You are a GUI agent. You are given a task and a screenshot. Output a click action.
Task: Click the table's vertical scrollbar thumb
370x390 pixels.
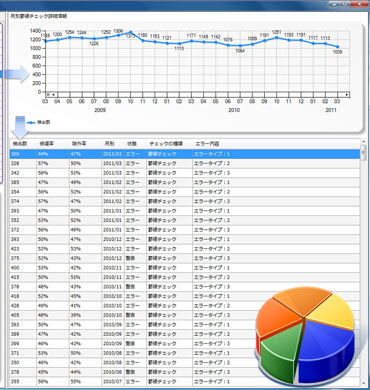(363, 153)
